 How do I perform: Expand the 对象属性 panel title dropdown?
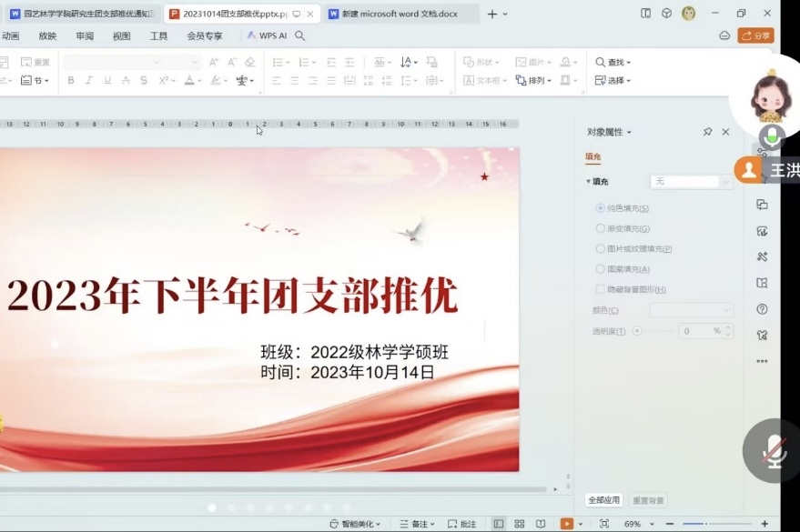[628, 133]
